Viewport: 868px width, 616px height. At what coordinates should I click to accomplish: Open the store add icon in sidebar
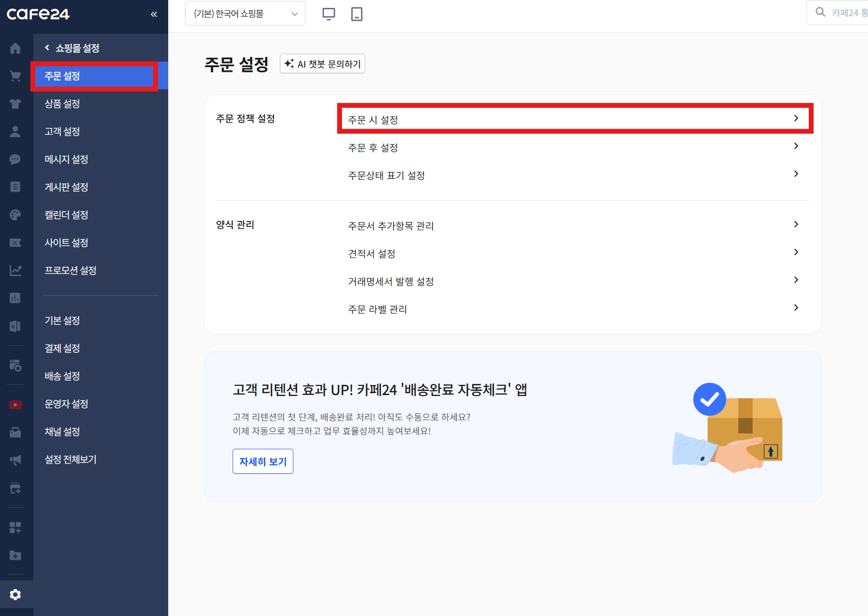coord(15,488)
